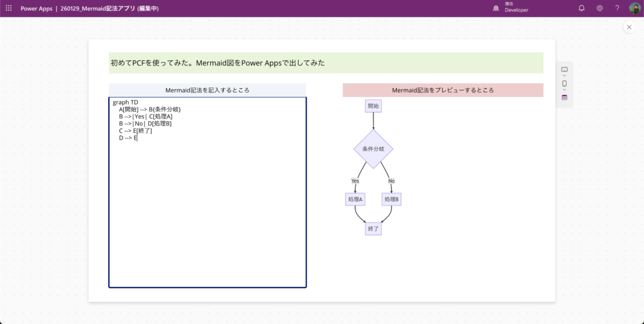This screenshot has height=324, width=644.
Task: Open the user account avatar
Action: (x=635, y=8)
